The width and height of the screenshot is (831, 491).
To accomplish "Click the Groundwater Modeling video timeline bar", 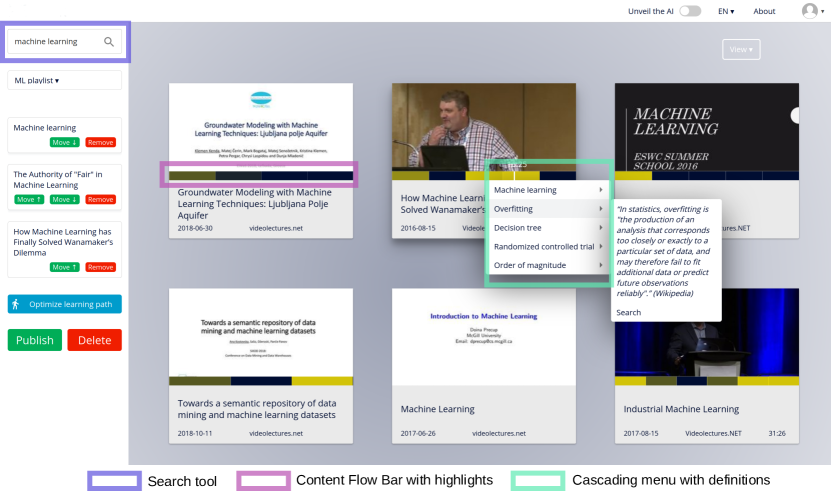I will [259, 175].
